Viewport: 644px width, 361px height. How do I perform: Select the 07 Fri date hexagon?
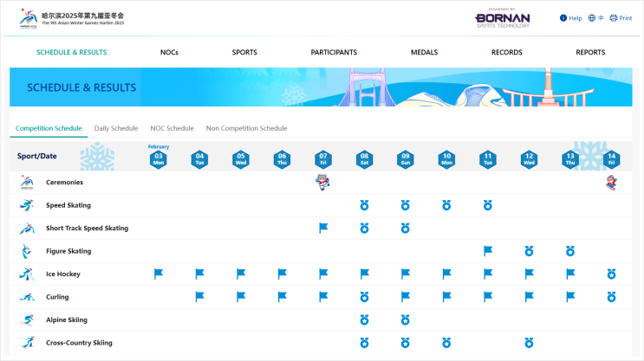323,159
